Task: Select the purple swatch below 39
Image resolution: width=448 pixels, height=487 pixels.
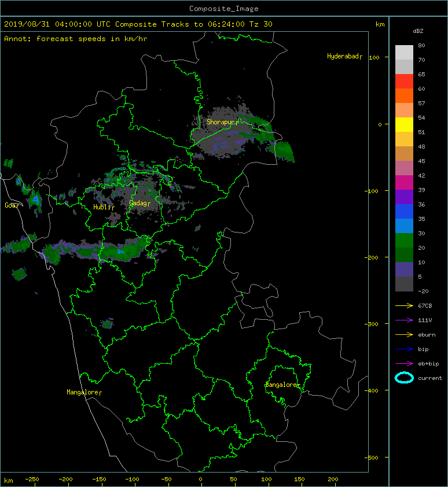Action: click(404, 197)
